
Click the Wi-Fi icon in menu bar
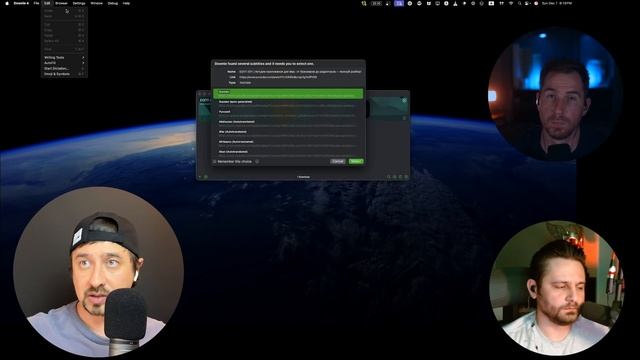click(511, 3)
